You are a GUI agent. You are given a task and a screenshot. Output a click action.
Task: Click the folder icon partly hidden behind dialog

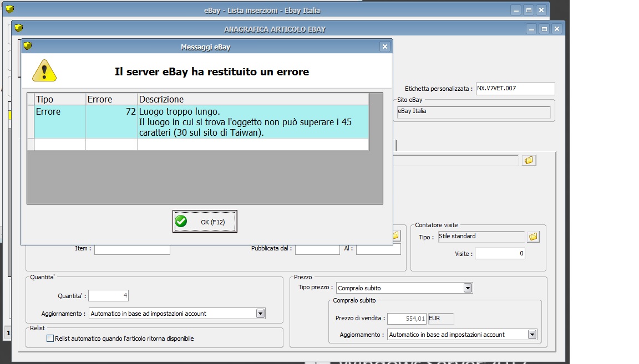click(397, 235)
